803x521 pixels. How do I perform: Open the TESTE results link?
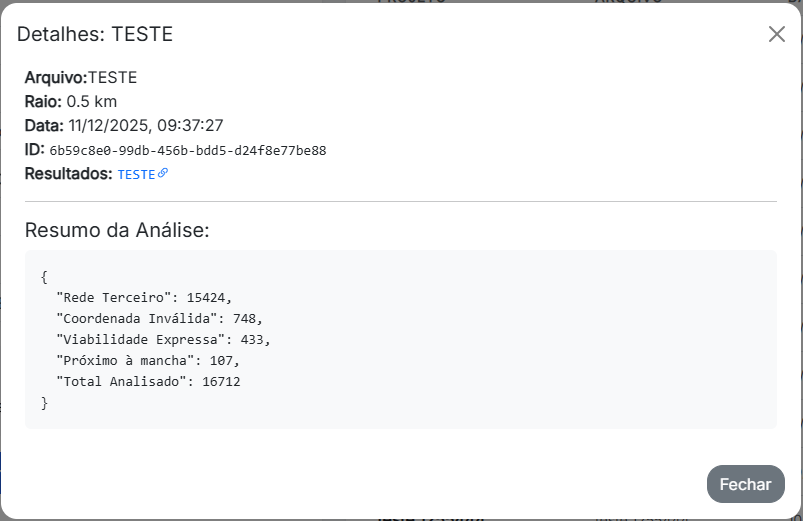point(136,174)
